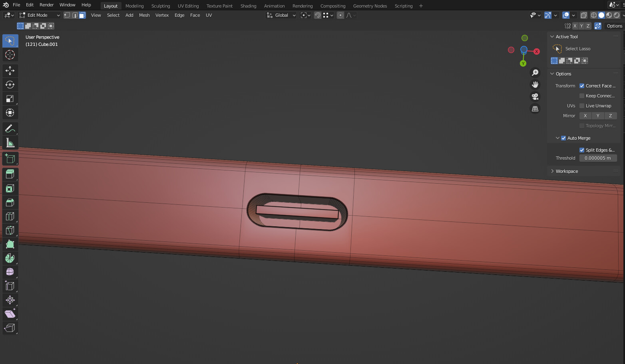The width and height of the screenshot is (625, 364).
Task: Choose the Annotate pencil tool
Action: point(10,129)
